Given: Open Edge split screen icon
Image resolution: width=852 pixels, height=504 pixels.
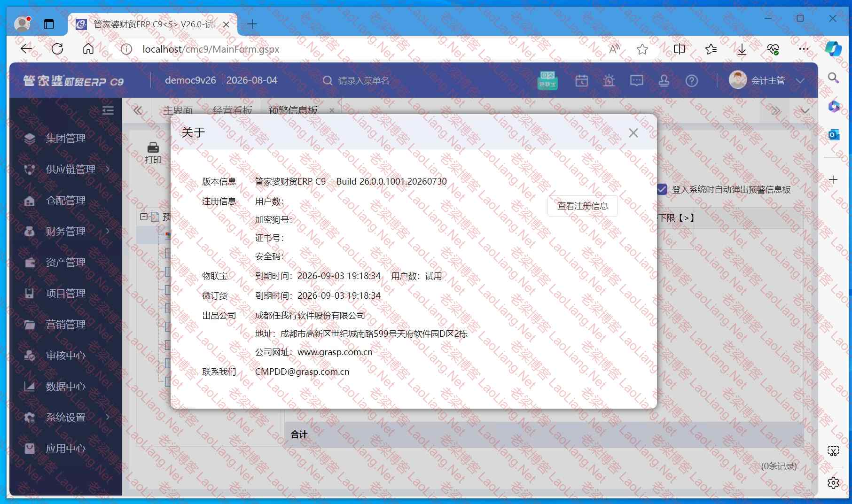Looking at the screenshot, I should 679,49.
